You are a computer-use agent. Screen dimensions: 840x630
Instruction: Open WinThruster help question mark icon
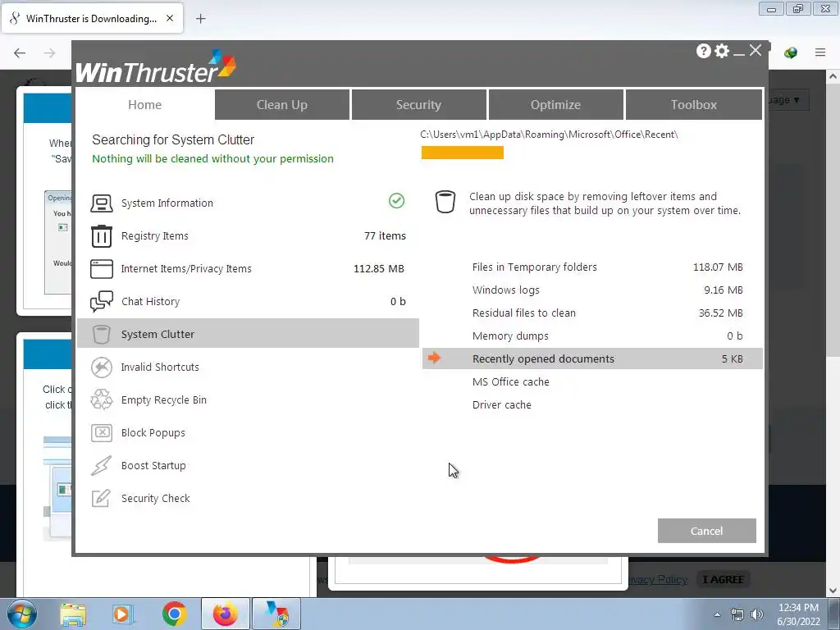point(703,51)
